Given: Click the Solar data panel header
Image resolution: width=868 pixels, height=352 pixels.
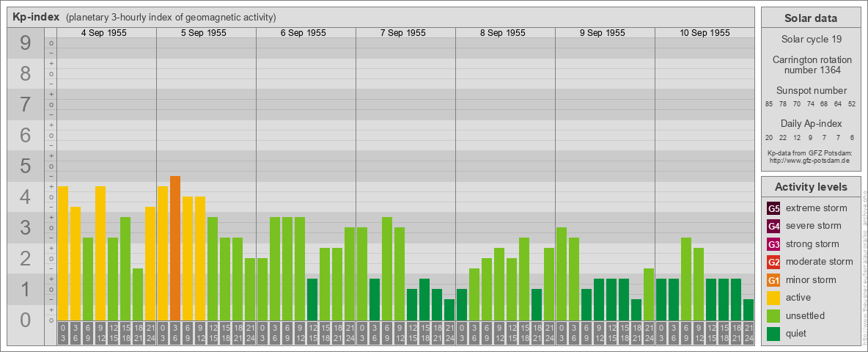Looking at the screenshot, I should [x=811, y=18].
